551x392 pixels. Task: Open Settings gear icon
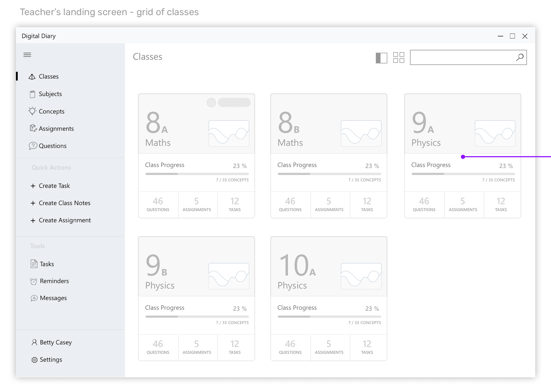[x=34, y=360]
